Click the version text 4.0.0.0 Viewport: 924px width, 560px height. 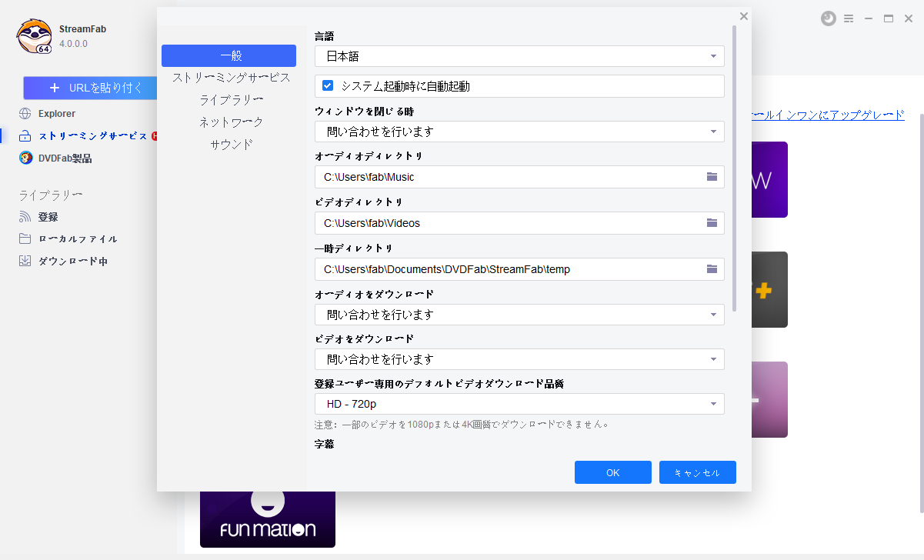pyautogui.click(x=74, y=44)
